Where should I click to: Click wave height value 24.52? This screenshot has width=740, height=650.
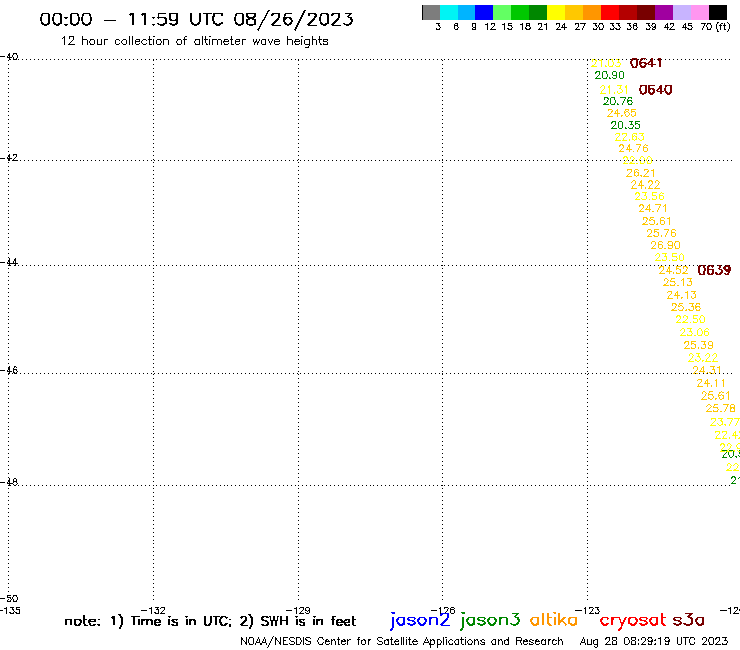(673, 270)
